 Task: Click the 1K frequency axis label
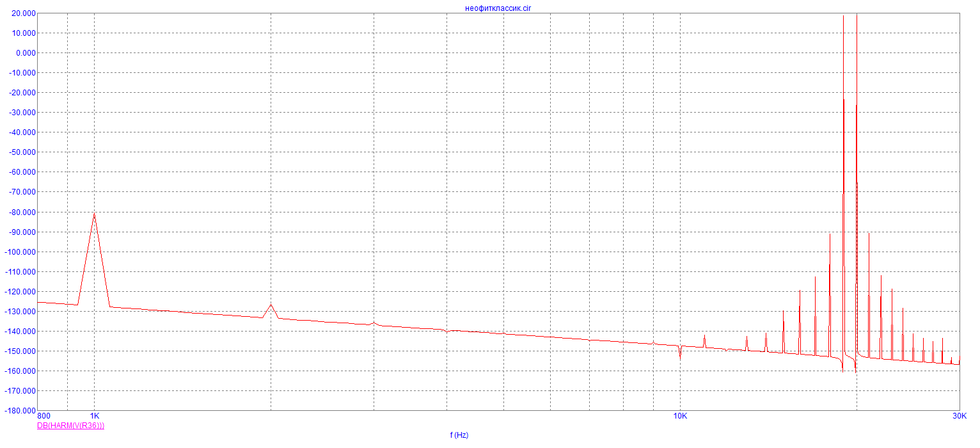tap(94, 416)
